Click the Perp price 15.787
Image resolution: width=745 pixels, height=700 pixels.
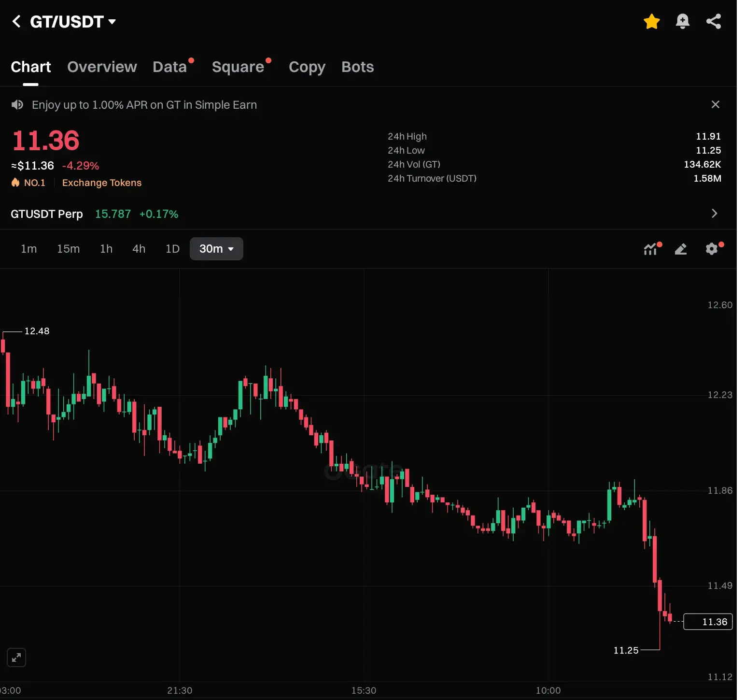(113, 214)
